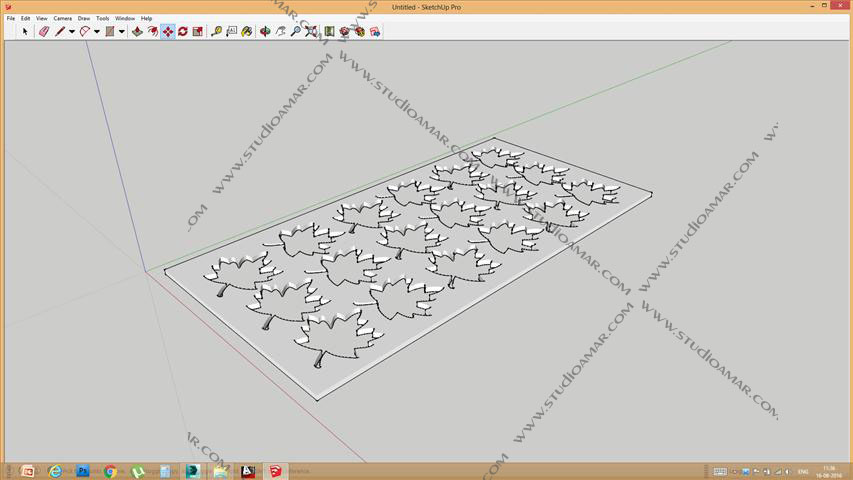Image resolution: width=853 pixels, height=480 pixels.
Task: Select the arrow Select tool
Action: point(25,32)
